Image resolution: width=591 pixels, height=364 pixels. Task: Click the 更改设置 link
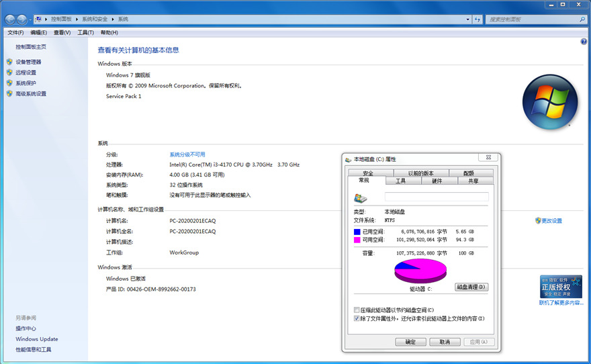(x=552, y=221)
